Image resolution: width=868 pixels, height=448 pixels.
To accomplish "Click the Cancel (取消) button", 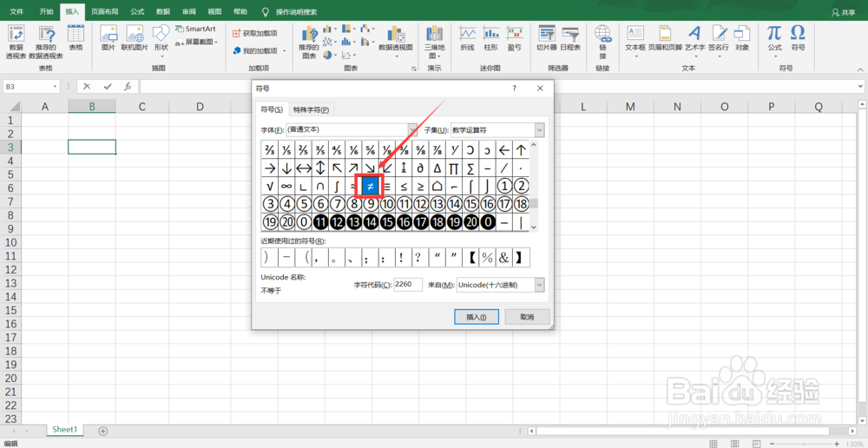I will [527, 317].
